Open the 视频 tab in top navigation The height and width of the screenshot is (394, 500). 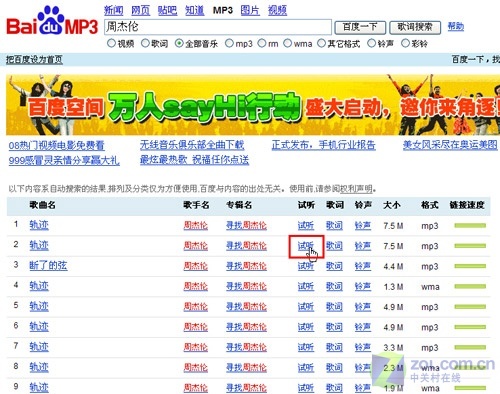coord(277,10)
